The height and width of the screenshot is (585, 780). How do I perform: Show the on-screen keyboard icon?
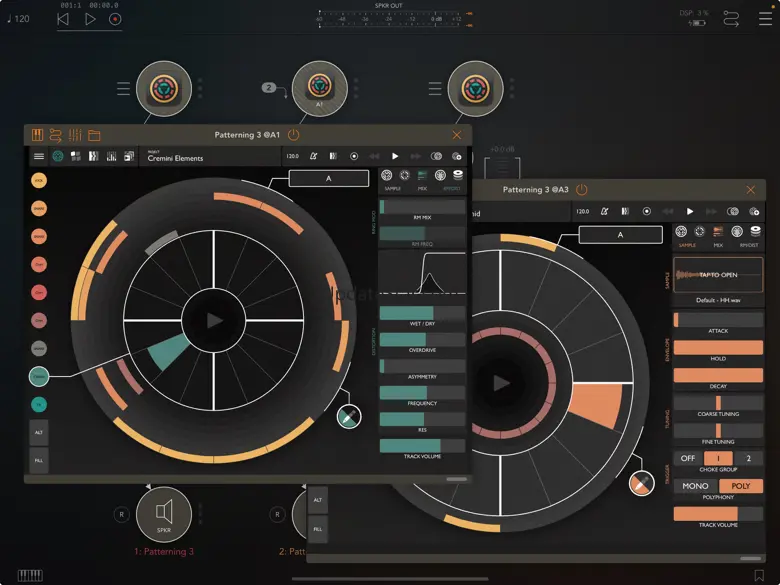[30, 575]
